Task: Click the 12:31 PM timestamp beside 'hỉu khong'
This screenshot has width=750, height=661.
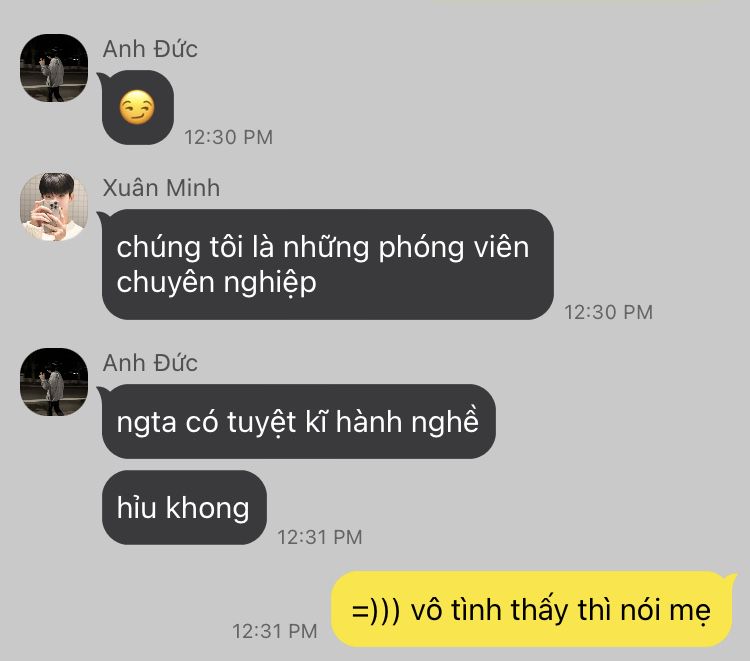Action: coord(320,537)
